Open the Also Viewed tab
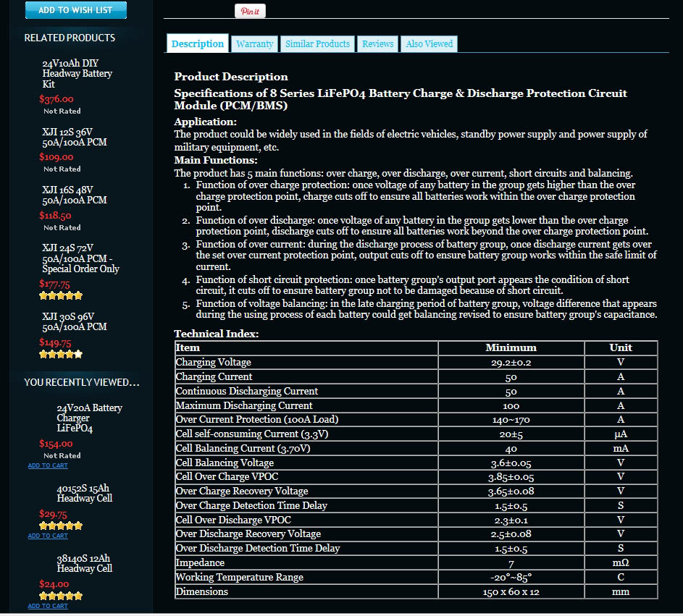Screen dimensions: 683x616 pyautogui.click(x=430, y=44)
